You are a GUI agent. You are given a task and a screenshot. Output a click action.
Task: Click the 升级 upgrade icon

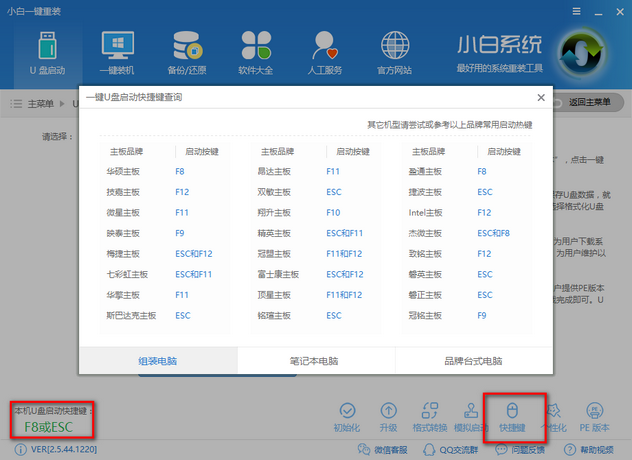click(x=390, y=417)
